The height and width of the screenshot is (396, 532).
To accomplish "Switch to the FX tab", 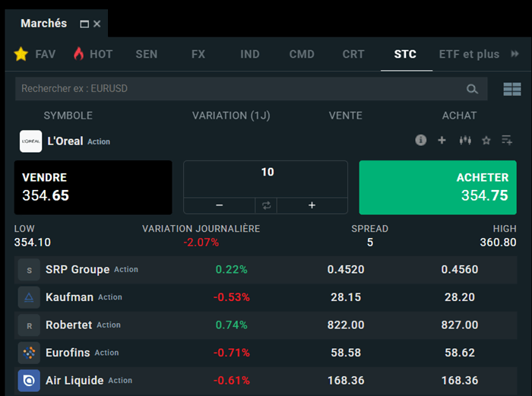I will pos(198,54).
